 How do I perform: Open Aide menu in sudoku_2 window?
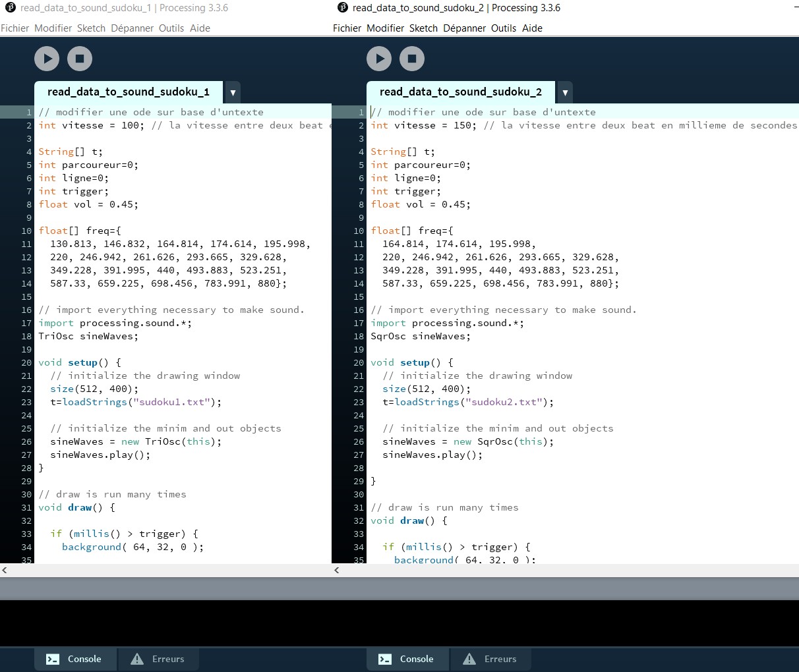[532, 28]
